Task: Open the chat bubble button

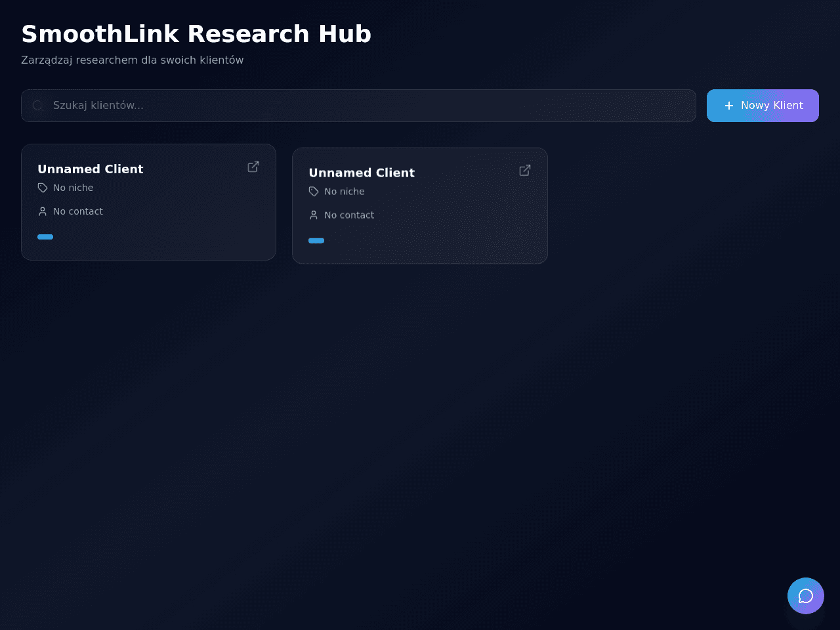Action: pyautogui.click(x=806, y=596)
